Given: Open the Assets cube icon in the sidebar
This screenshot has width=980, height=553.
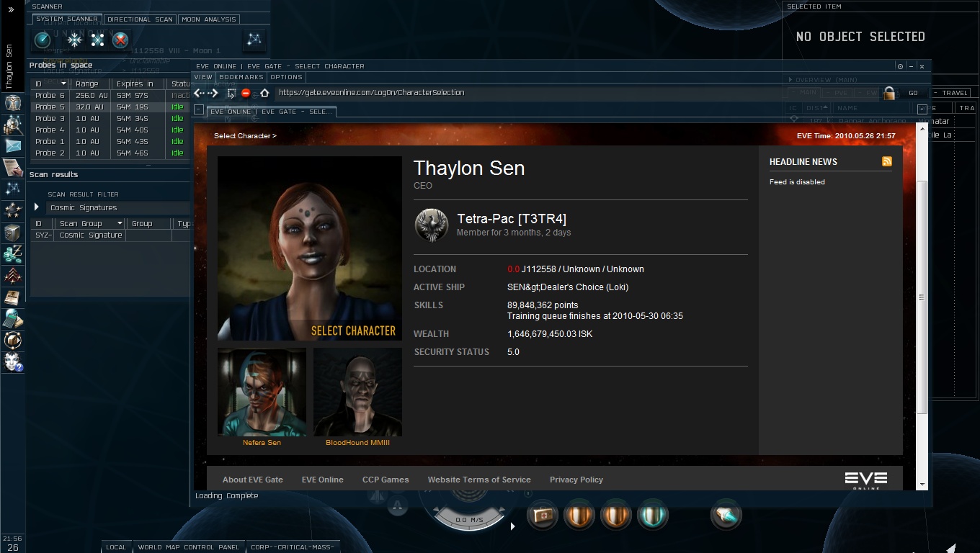Looking at the screenshot, I should [12, 232].
